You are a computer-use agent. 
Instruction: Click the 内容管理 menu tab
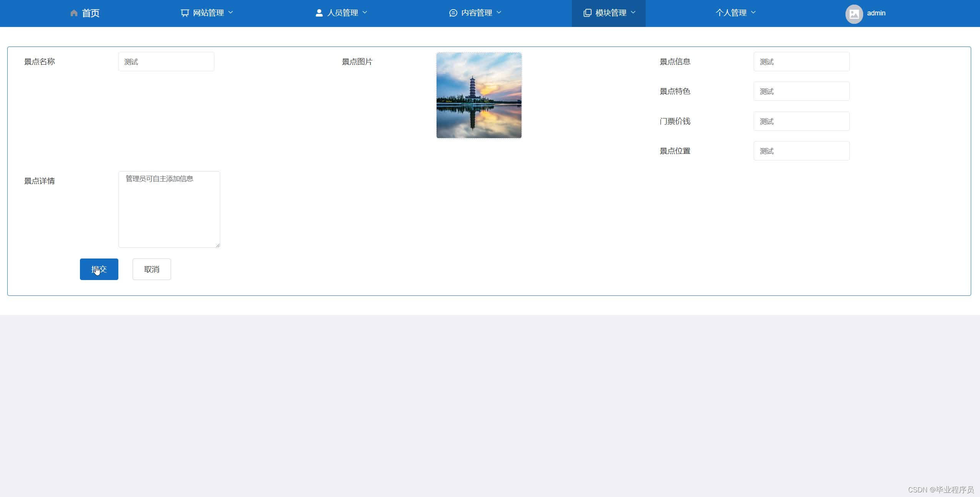[475, 13]
